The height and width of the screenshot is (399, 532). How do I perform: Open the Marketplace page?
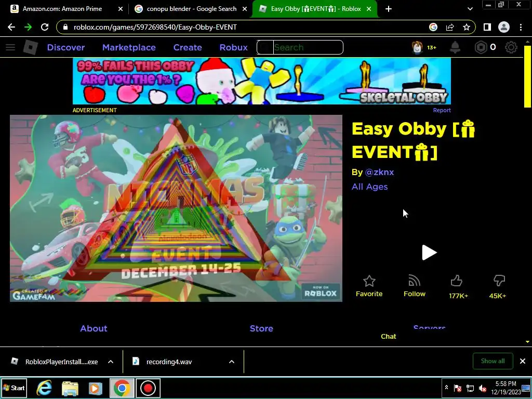(x=129, y=47)
